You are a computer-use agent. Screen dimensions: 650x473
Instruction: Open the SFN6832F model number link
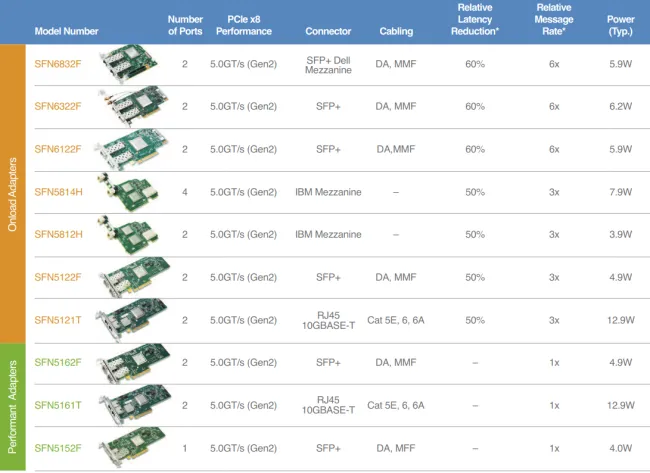[x=58, y=63]
